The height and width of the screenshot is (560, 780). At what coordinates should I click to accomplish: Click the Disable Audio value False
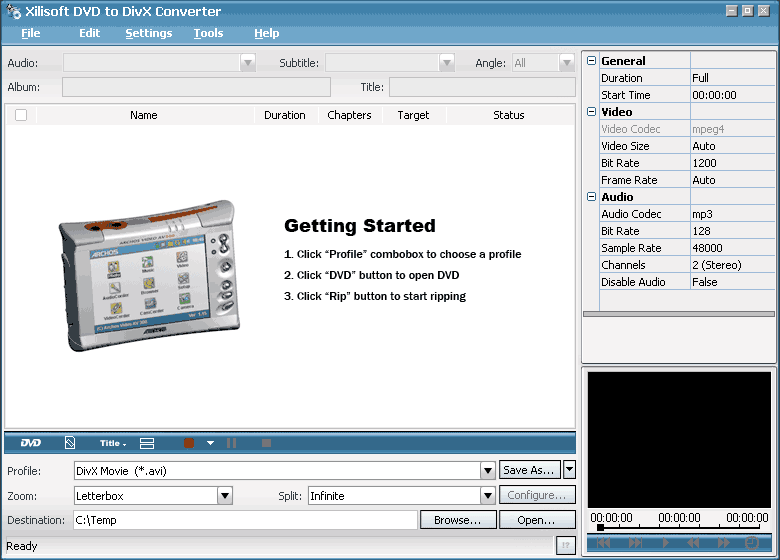(732, 281)
